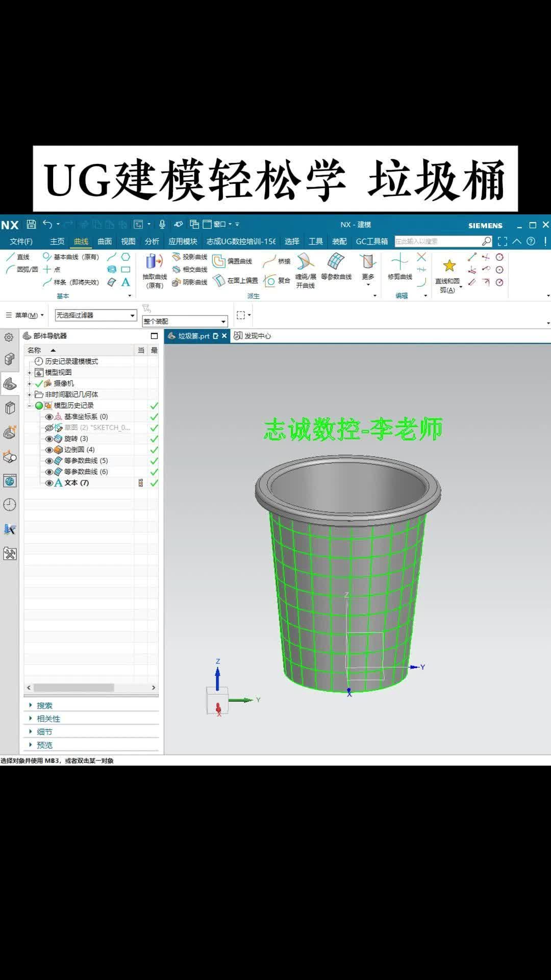Viewport: 551px width, 980px height.
Task: Click the hexagon polygon tool icon
Action: 126,257
